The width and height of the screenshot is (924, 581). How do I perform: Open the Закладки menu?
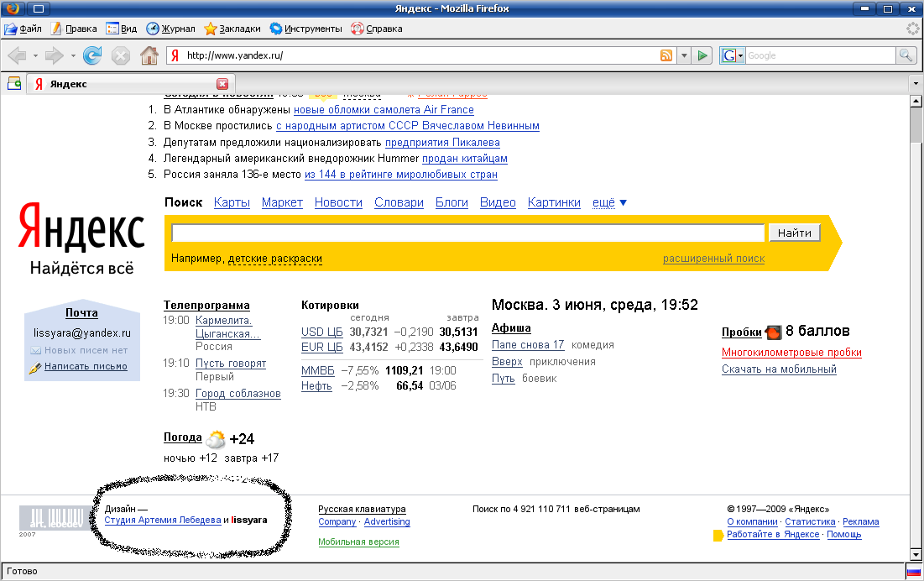232,29
